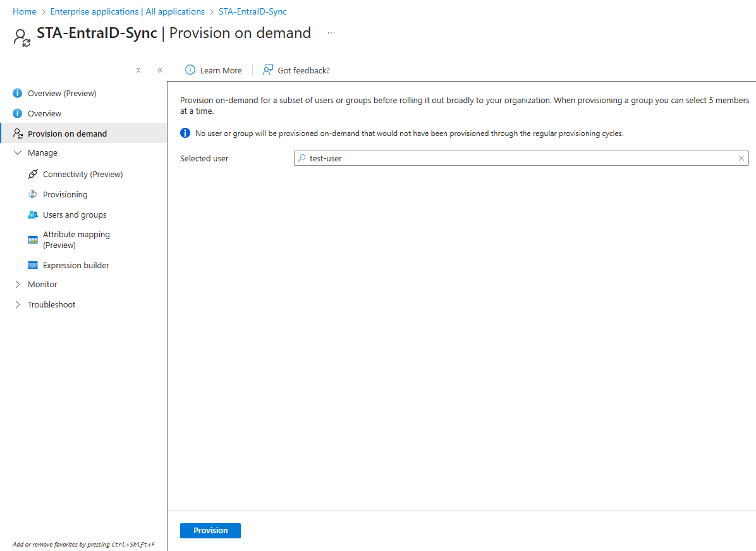This screenshot has width=756, height=551.
Task: Click the Users and groups icon
Action: pos(33,214)
